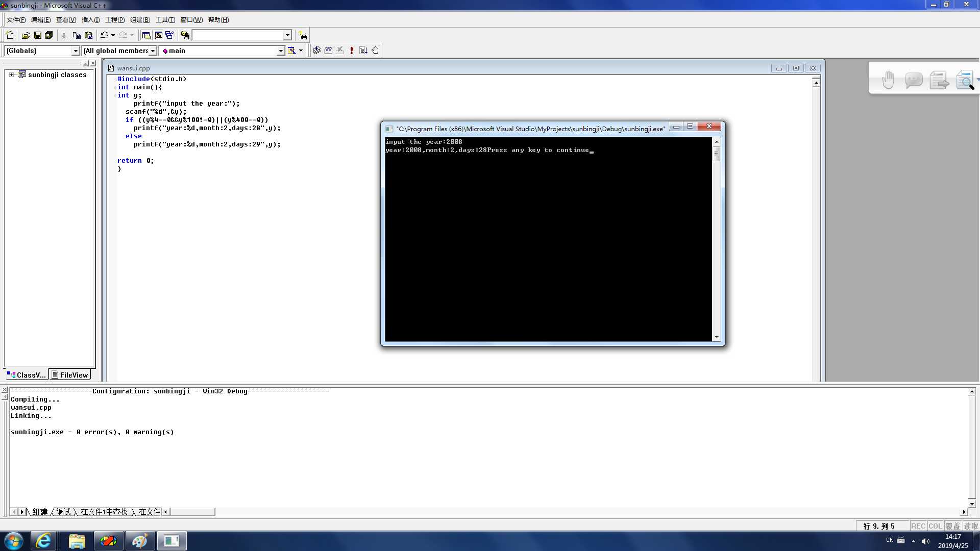Image resolution: width=980 pixels, height=551 pixels.
Task: Click the Save All icon
Action: click(x=49, y=35)
